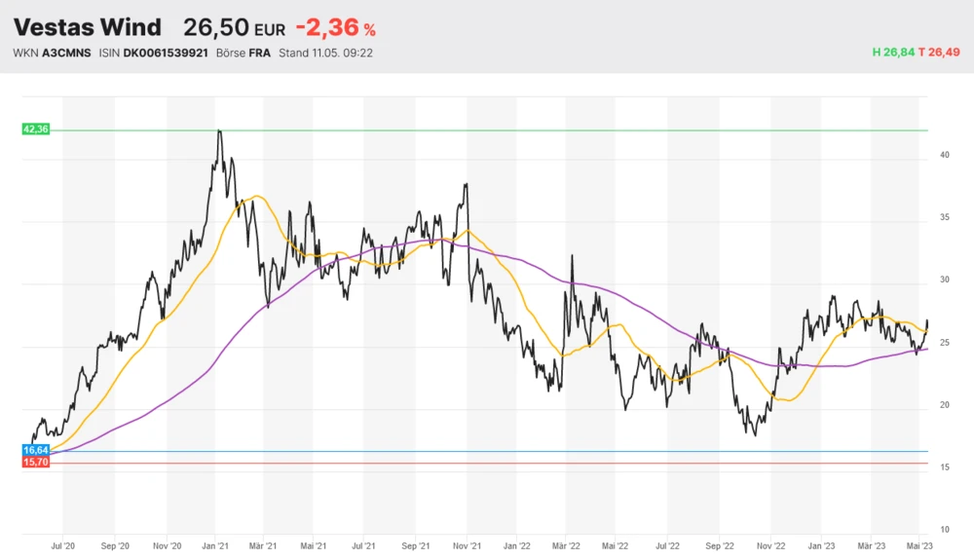Click the daily low T 26,49
The image size is (974, 560).
click(x=939, y=53)
